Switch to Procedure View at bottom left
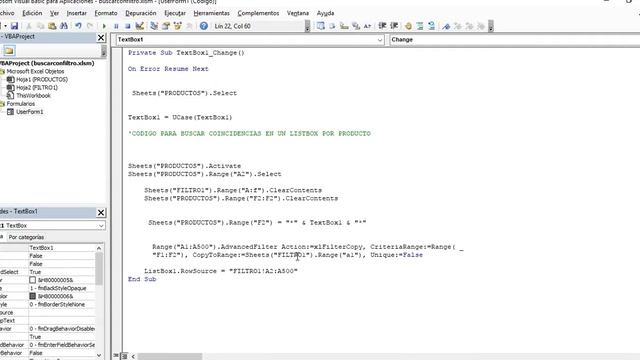 point(116,356)
